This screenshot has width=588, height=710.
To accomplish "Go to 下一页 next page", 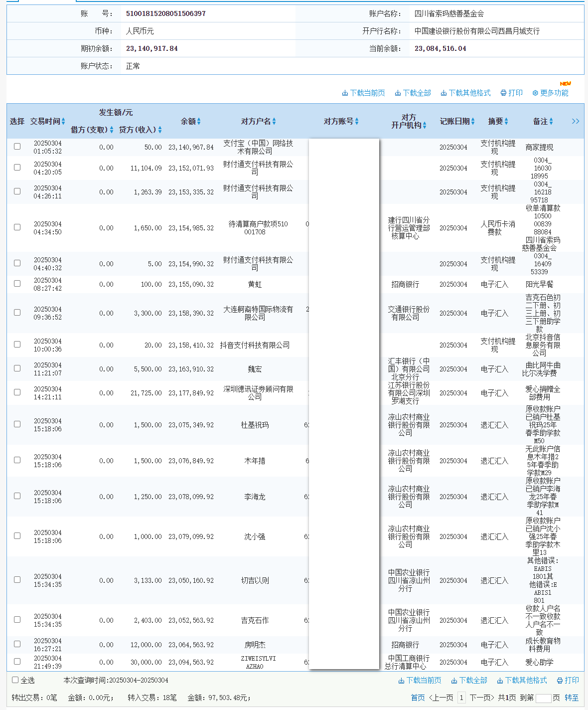I will [481, 698].
